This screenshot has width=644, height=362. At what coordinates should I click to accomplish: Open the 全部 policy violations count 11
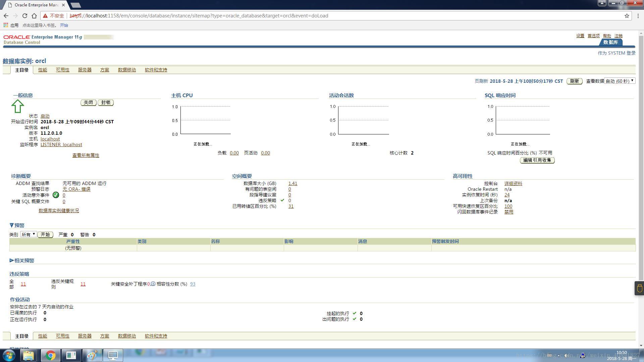(23, 284)
